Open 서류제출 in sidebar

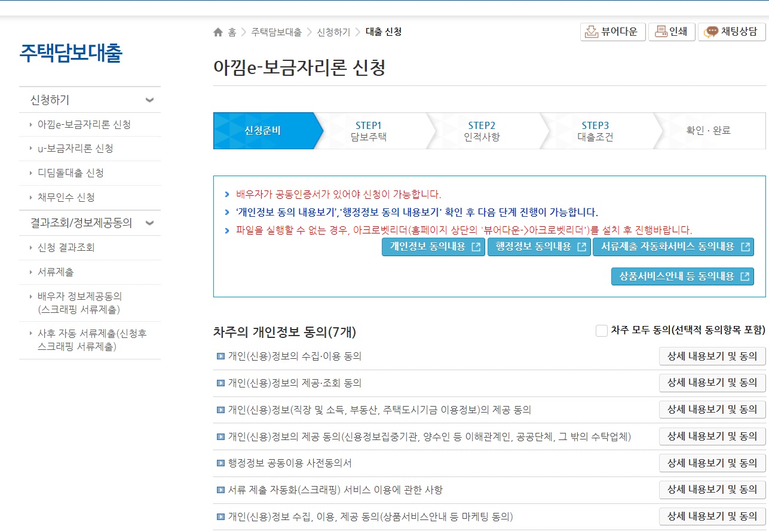coord(56,272)
